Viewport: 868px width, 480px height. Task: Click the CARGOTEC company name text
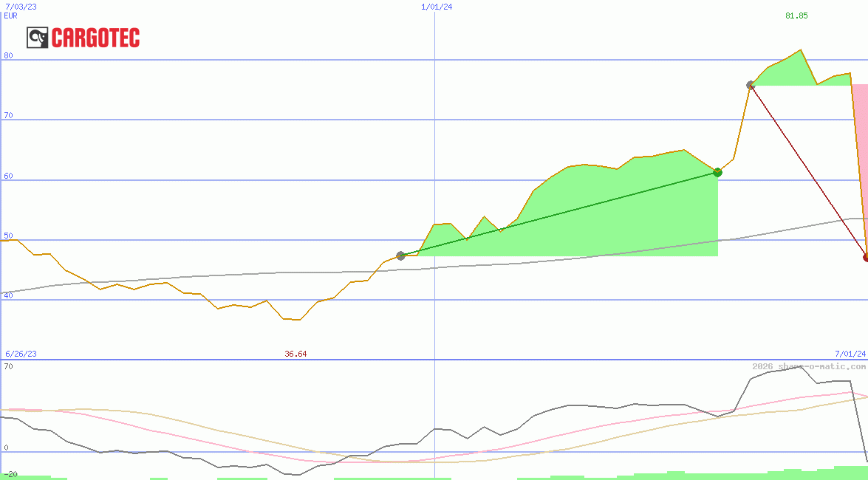96,38
